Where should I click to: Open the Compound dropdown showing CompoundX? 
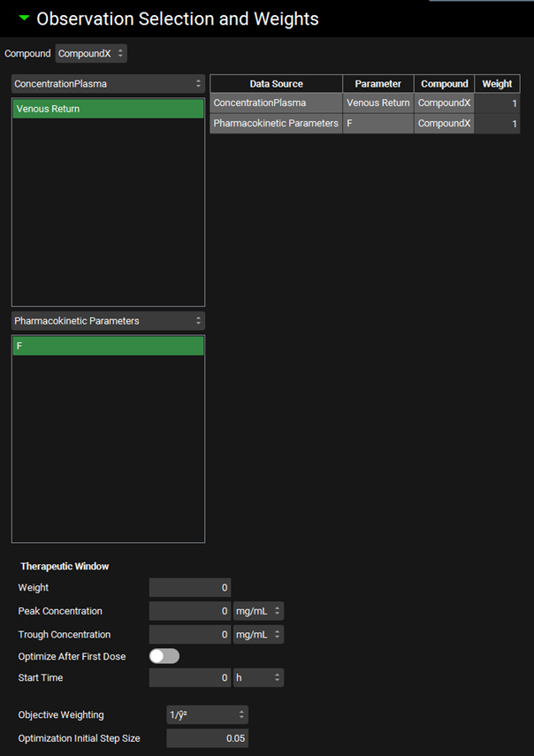click(x=91, y=54)
